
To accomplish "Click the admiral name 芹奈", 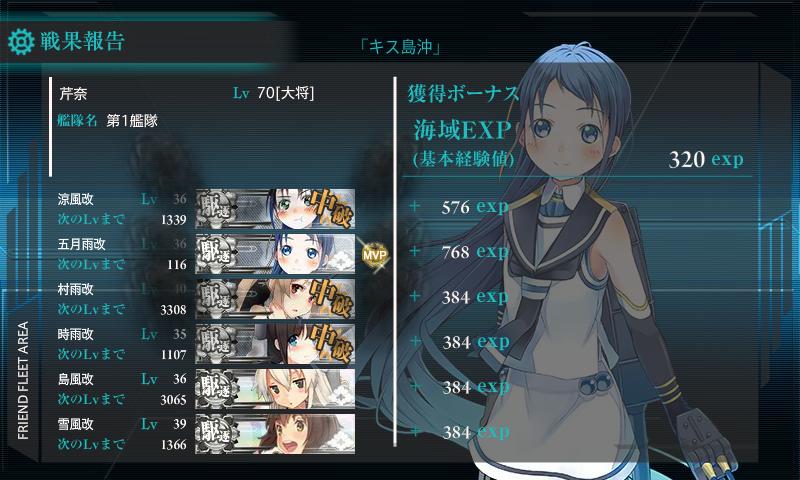I will click(x=73, y=94).
